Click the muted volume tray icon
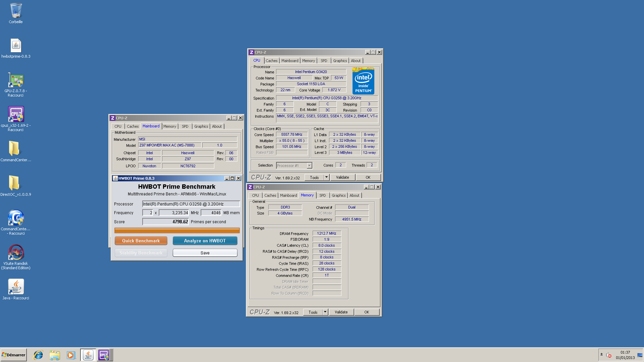This screenshot has width=644, height=362. [x=609, y=355]
